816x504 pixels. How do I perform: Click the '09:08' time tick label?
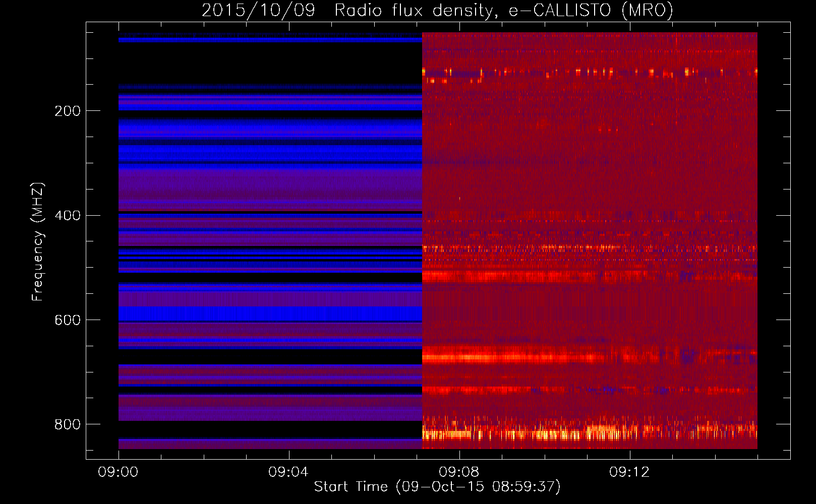click(459, 472)
